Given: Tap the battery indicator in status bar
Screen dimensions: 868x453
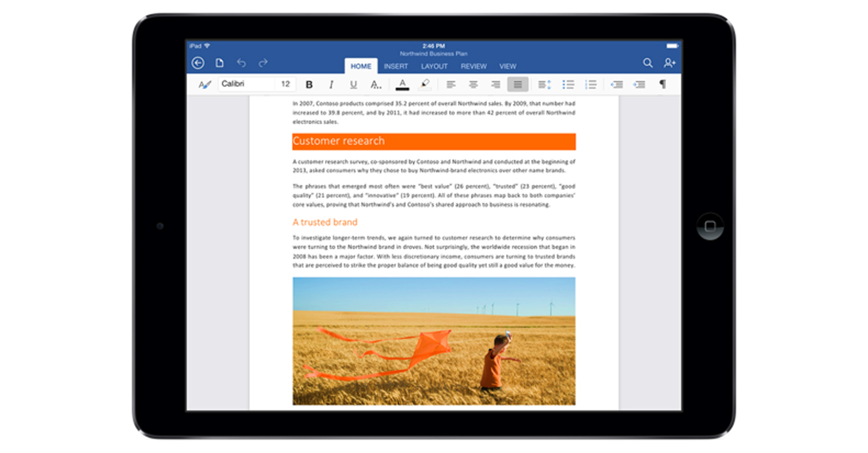Looking at the screenshot, I should [672, 46].
